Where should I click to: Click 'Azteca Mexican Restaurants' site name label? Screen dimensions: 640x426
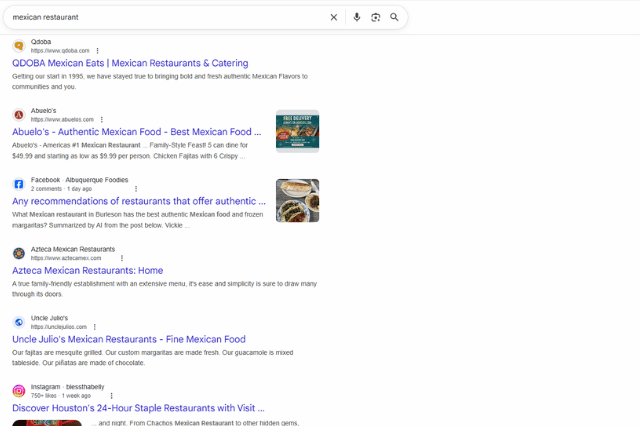tap(73, 249)
